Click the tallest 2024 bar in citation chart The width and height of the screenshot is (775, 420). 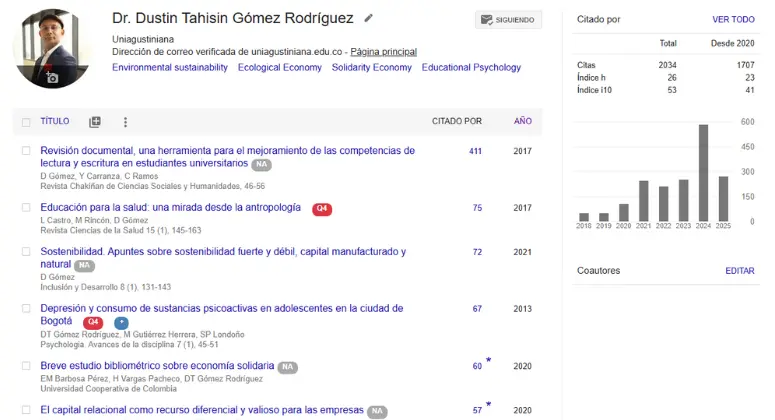(x=704, y=172)
